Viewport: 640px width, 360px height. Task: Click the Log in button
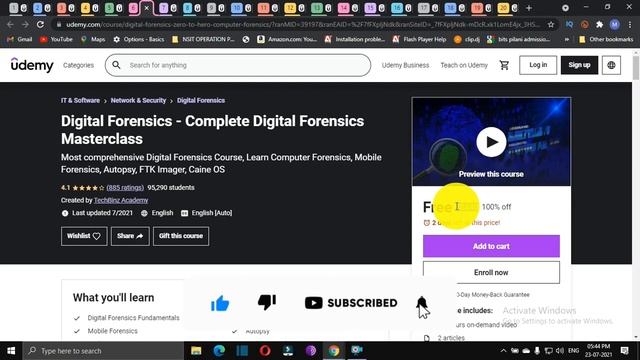point(538,65)
